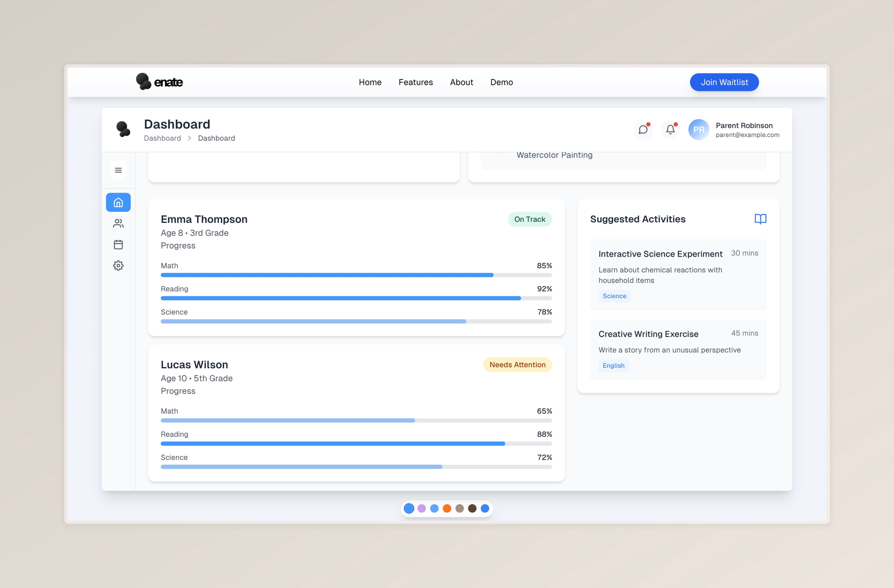Click the current Dashboard breadcrumb item
Image resolution: width=894 pixels, height=588 pixels.
tap(216, 138)
